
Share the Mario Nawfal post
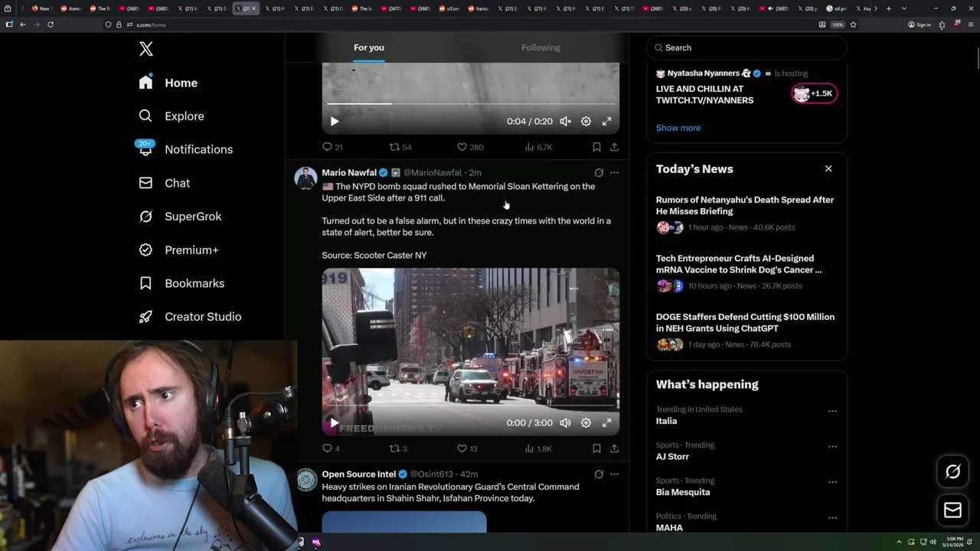[x=614, y=448]
